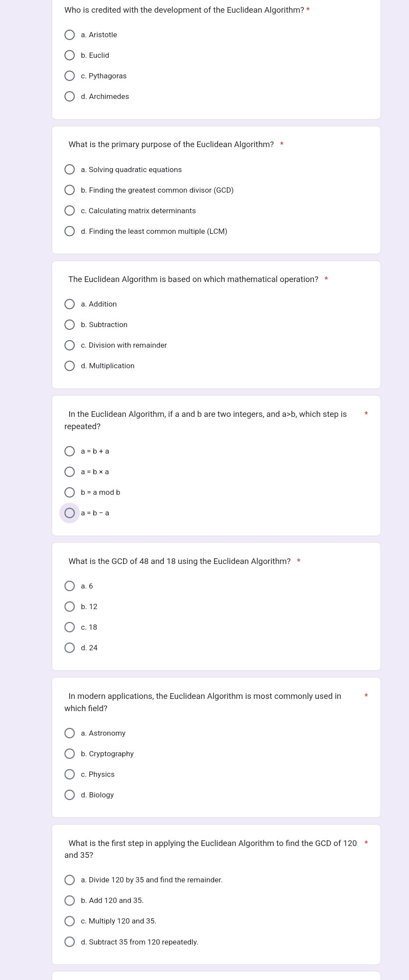This screenshot has width=409, height=980.
Task: Select 6 as the GCD of 48 and 18
Action: pyautogui.click(x=70, y=586)
